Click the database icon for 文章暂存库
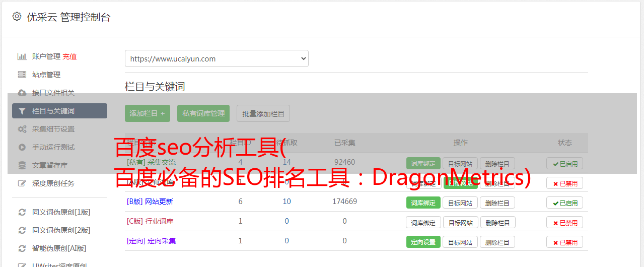Image resolution: width=644 pixels, height=267 pixels. click(22, 165)
